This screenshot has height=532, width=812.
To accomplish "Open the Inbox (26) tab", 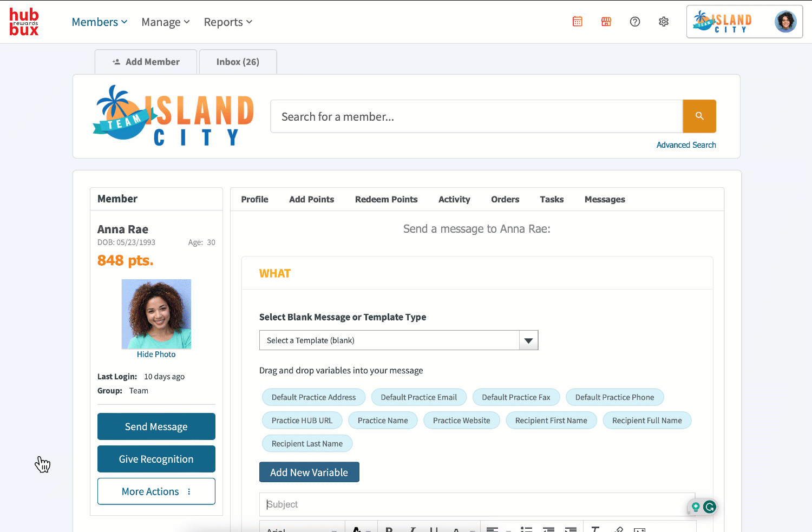I will (x=238, y=62).
